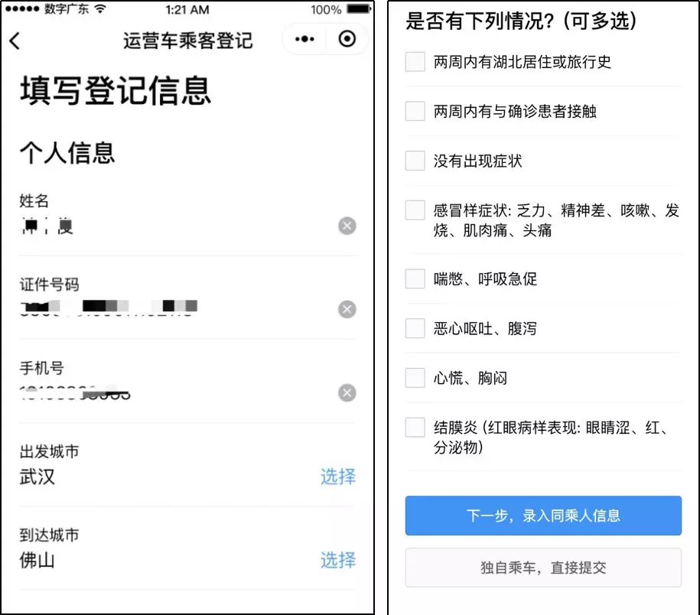Tap the Wi-Fi status icon

(x=101, y=9)
